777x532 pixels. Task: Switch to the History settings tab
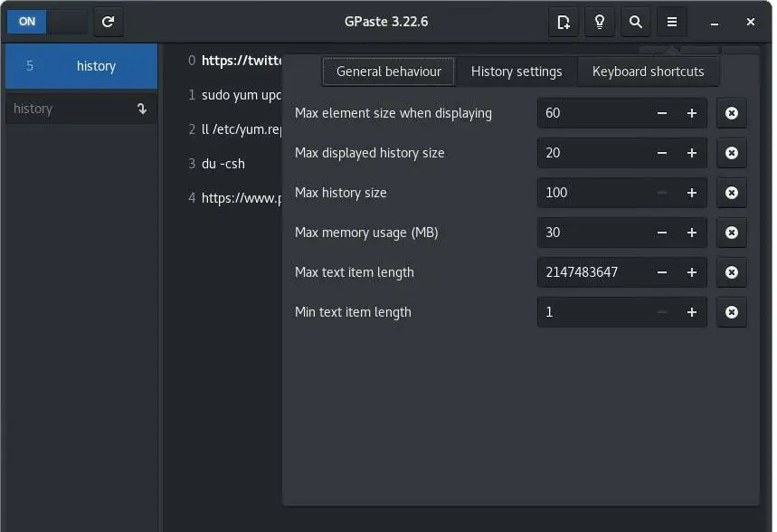(x=516, y=71)
